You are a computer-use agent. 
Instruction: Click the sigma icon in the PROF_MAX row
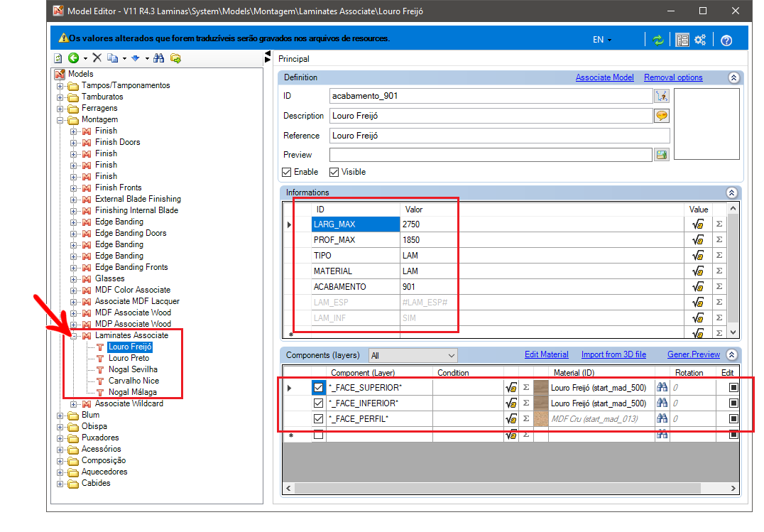coord(719,240)
